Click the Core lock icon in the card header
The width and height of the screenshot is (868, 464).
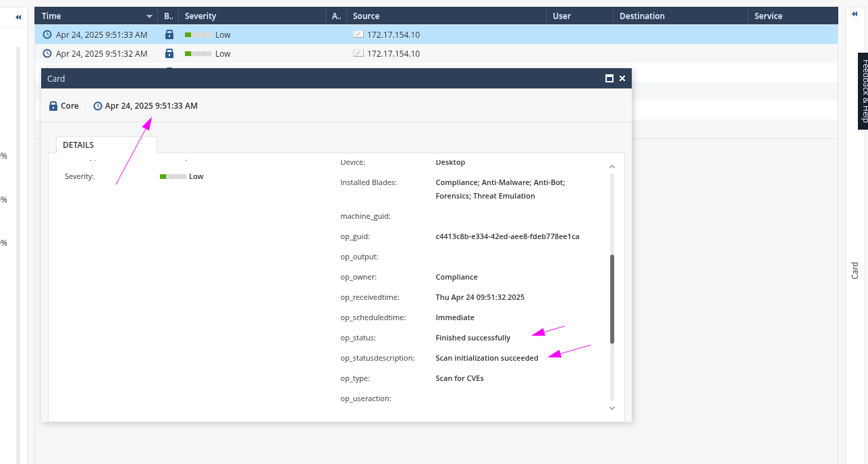coord(53,106)
